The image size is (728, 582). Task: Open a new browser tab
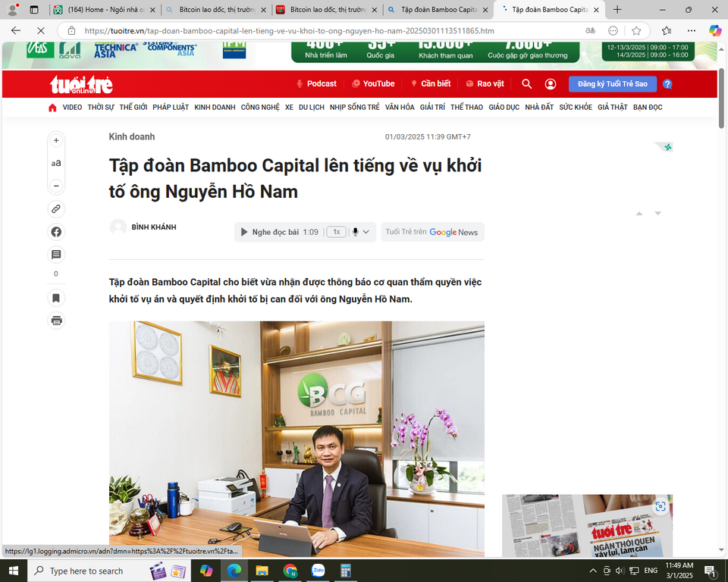617,10
